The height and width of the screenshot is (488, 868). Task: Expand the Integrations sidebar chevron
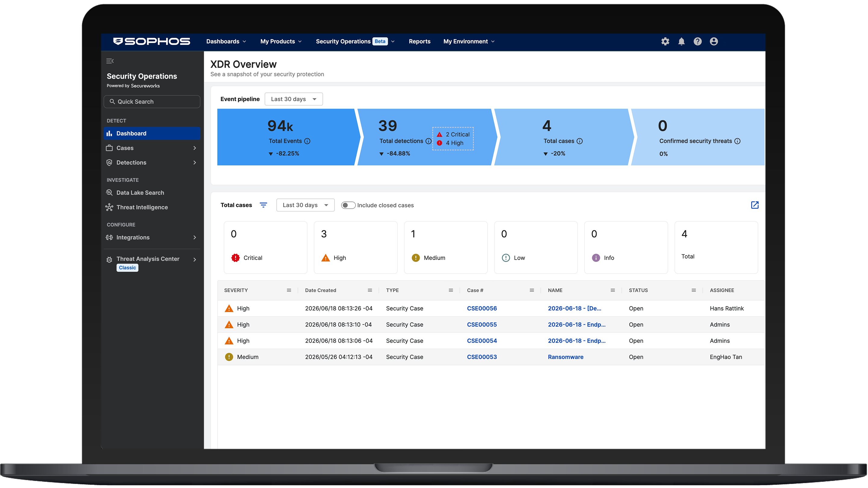(x=194, y=237)
